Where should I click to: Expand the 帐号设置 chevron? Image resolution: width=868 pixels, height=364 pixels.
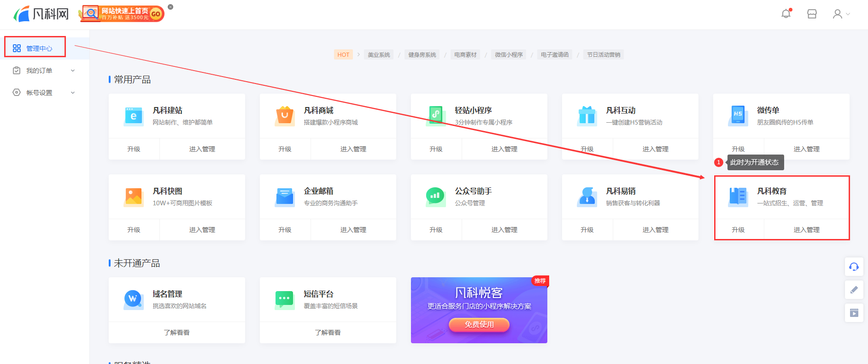coord(73,93)
